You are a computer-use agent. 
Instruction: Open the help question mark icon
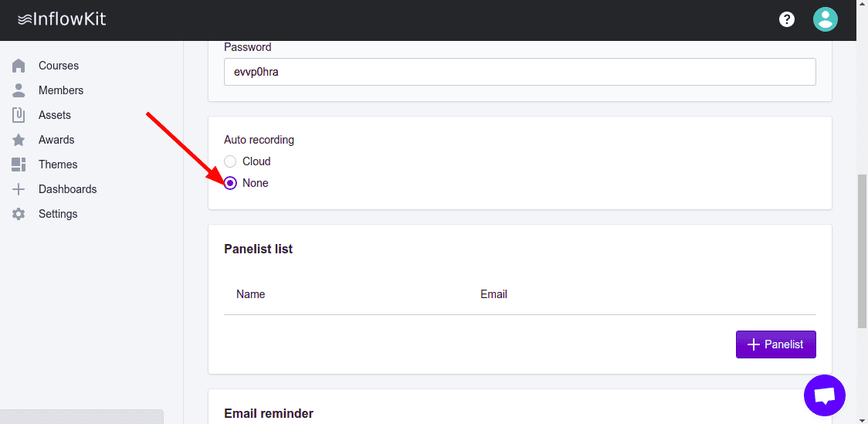[x=787, y=19]
